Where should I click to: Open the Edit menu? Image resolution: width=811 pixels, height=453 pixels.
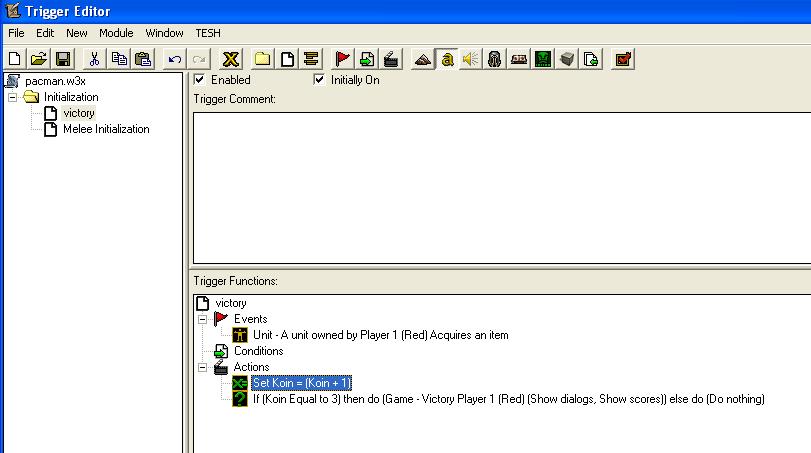coord(45,33)
